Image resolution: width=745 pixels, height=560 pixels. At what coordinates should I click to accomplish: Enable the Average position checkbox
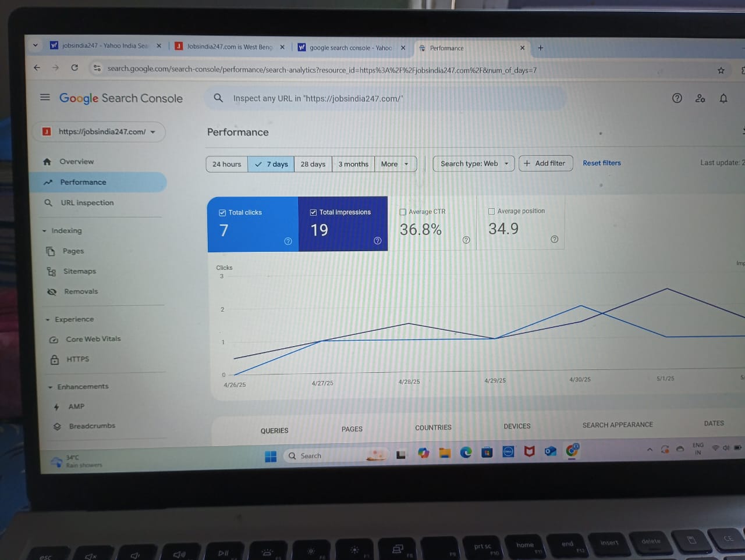(x=491, y=211)
